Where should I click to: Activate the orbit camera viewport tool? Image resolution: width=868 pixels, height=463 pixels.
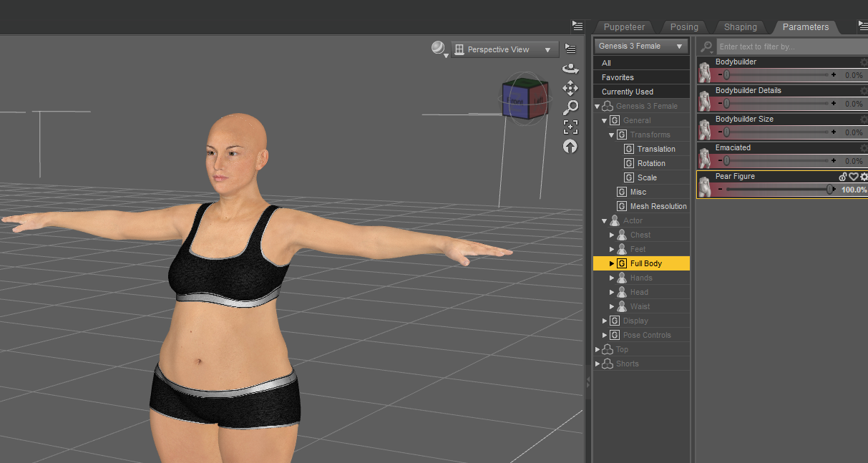pyautogui.click(x=570, y=69)
